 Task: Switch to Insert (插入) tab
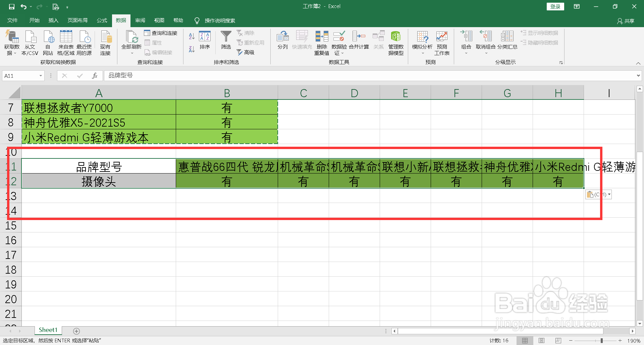(x=53, y=20)
